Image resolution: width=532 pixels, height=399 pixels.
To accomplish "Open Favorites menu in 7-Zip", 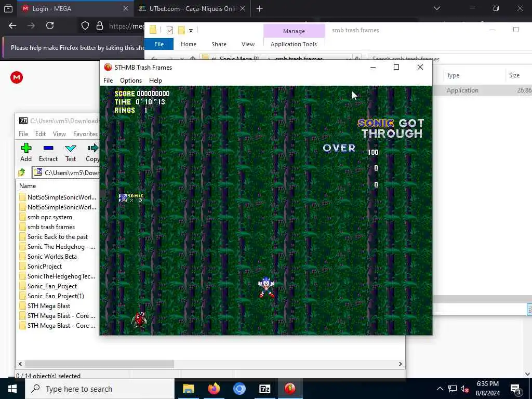I will pos(85,134).
